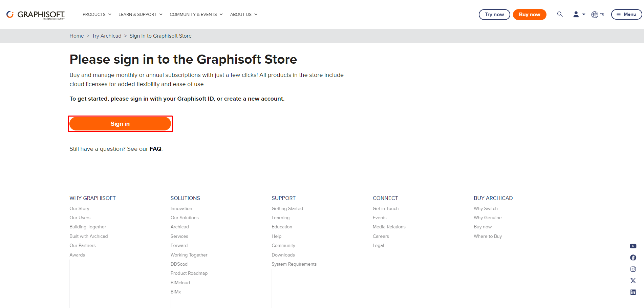Click the Try now button
The width and height of the screenshot is (644, 308).
(x=494, y=15)
